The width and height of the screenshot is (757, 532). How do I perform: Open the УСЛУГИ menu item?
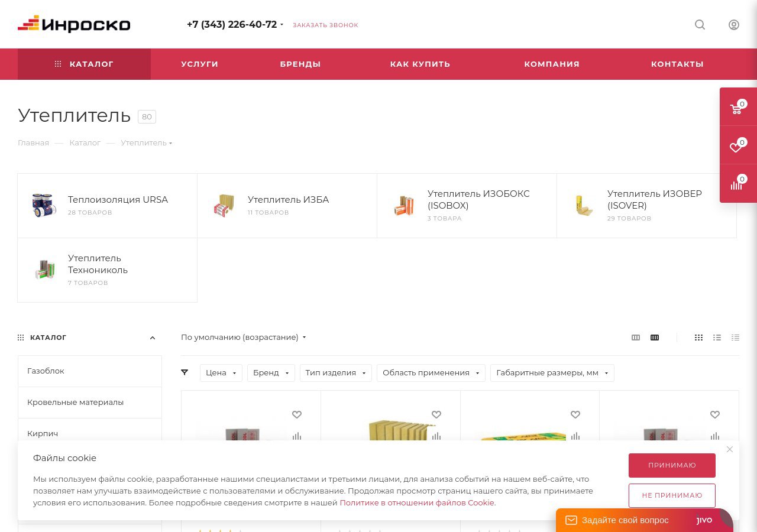[x=199, y=64]
